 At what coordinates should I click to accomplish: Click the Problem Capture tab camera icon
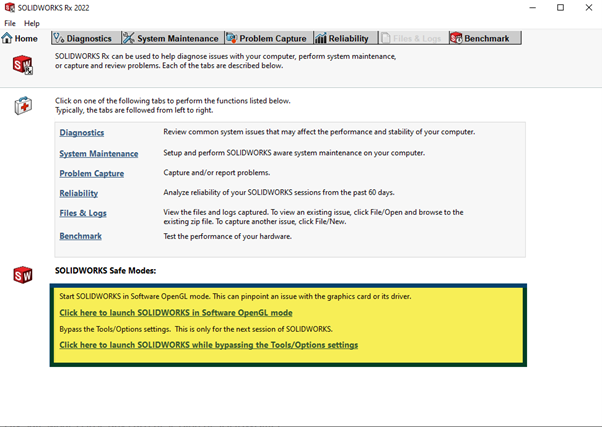232,39
